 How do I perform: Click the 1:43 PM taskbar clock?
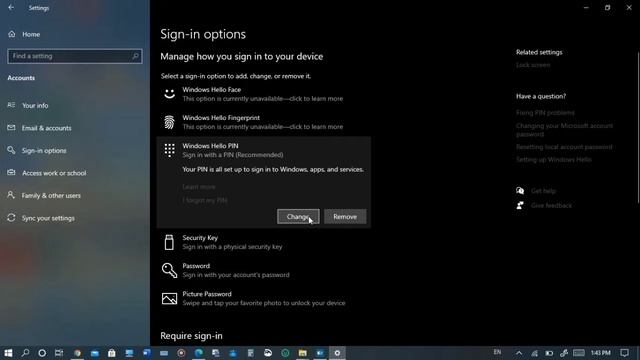pyautogui.click(x=601, y=353)
